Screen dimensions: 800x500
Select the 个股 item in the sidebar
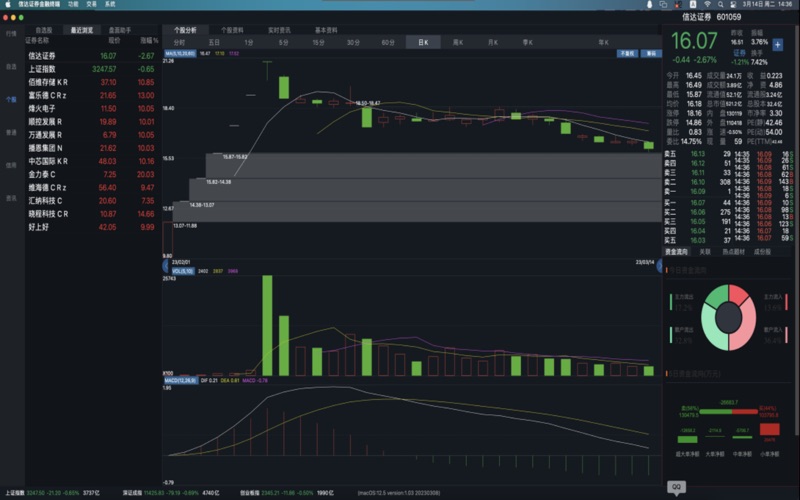11,99
